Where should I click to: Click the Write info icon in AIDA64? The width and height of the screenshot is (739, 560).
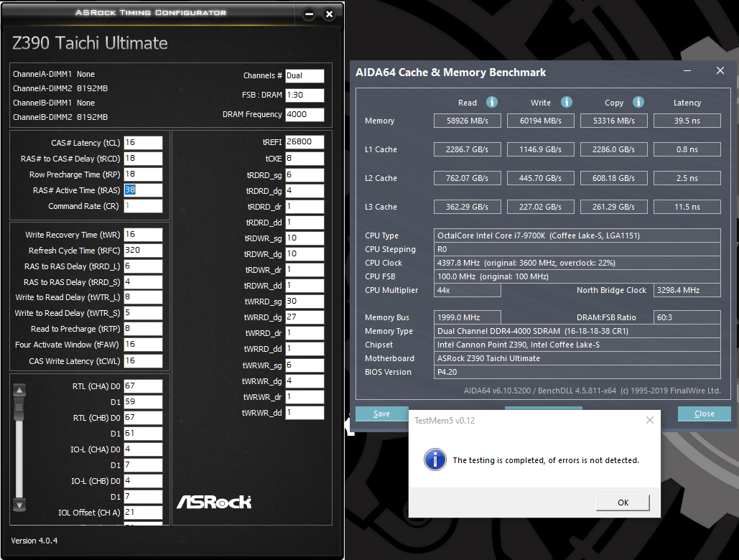[566, 102]
